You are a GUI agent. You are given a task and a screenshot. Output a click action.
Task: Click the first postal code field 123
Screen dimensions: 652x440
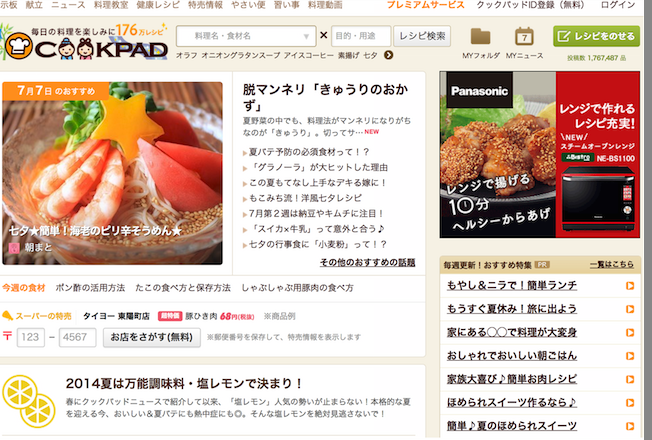coord(31,337)
